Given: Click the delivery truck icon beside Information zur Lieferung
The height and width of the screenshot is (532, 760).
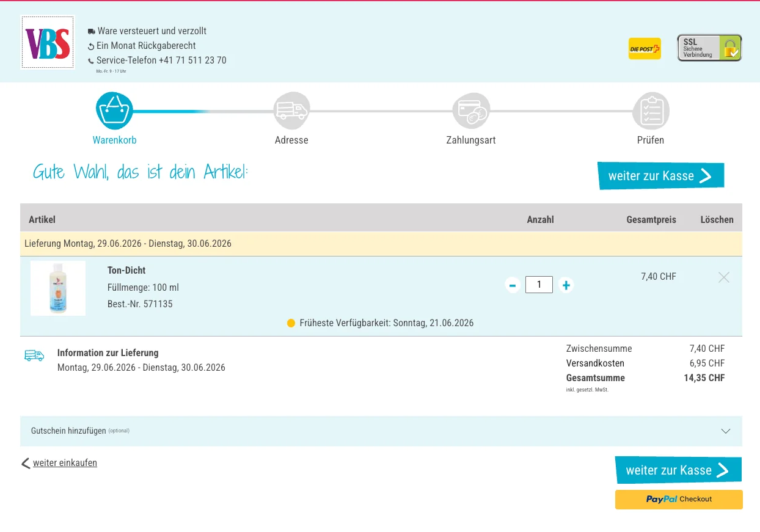Looking at the screenshot, I should (34, 355).
